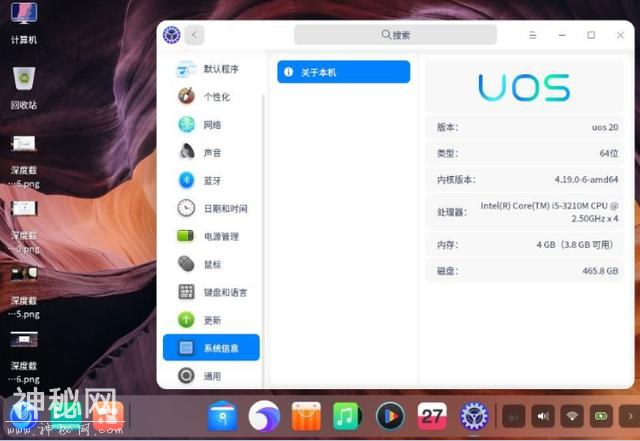640x441 pixels.
Task: Open Keyboard and Language (键盘和语言) settings
Action: coord(211,292)
